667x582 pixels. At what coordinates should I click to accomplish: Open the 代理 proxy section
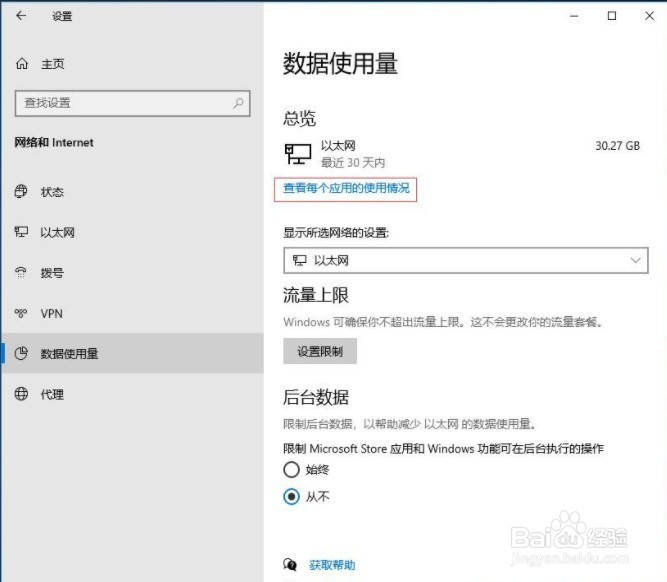pyautogui.click(x=132, y=394)
